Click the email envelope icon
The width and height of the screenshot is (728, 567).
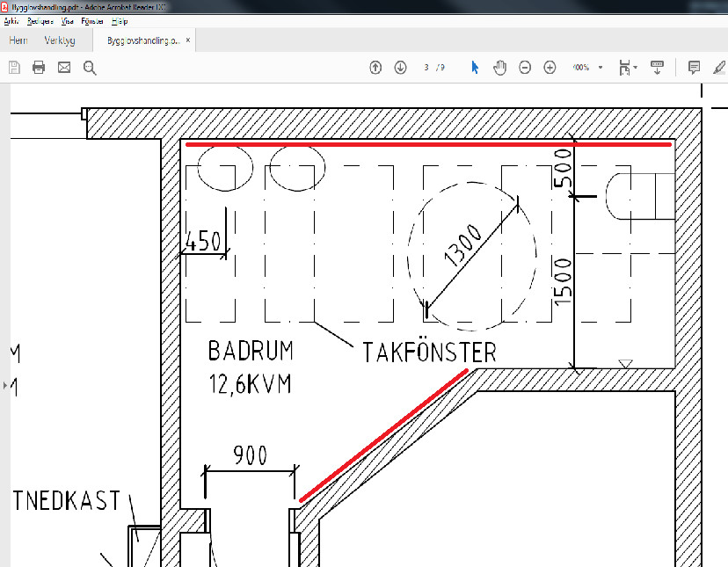(64, 68)
